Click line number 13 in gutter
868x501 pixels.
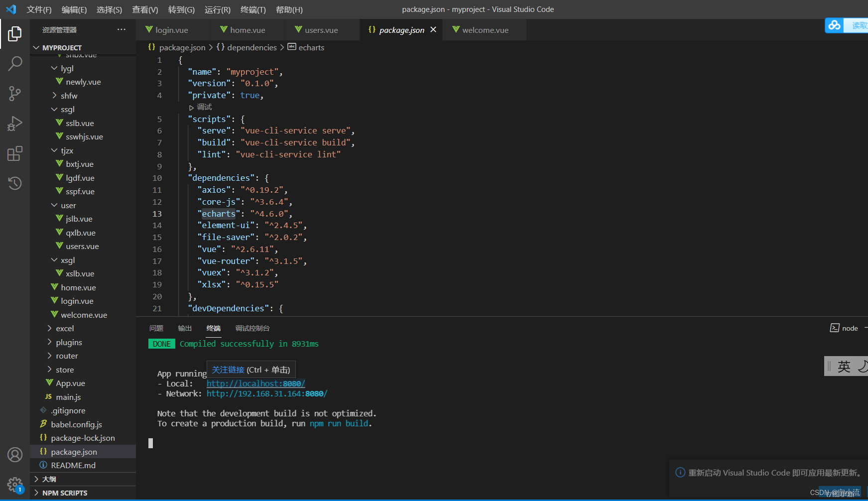157,214
